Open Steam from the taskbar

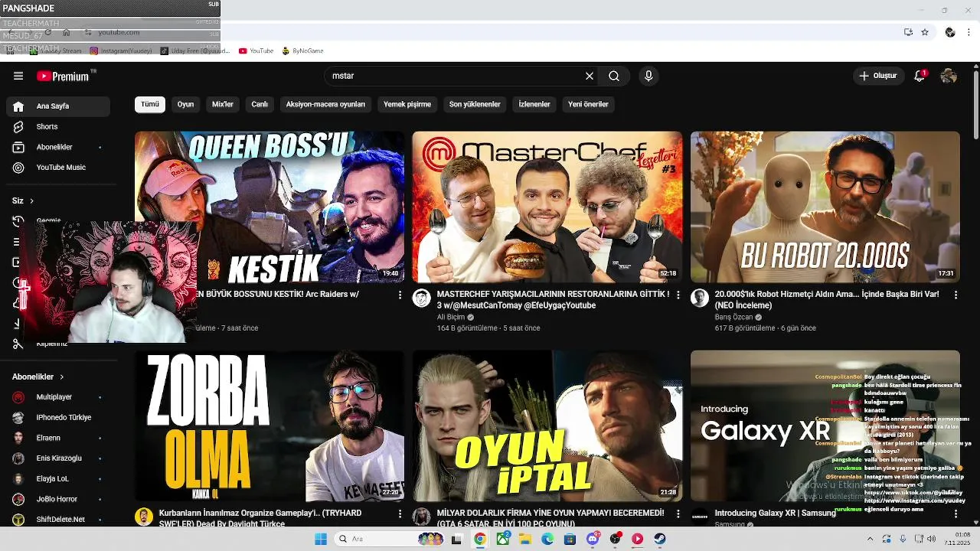(660, 539)
